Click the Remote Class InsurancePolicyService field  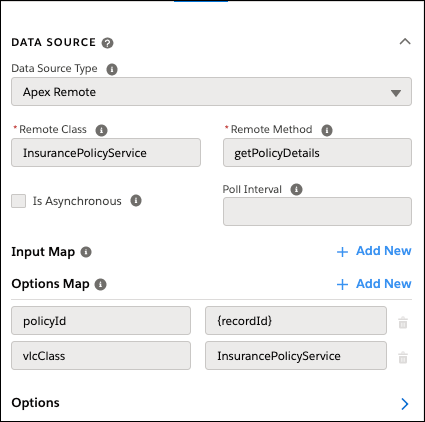click(106, 153)
